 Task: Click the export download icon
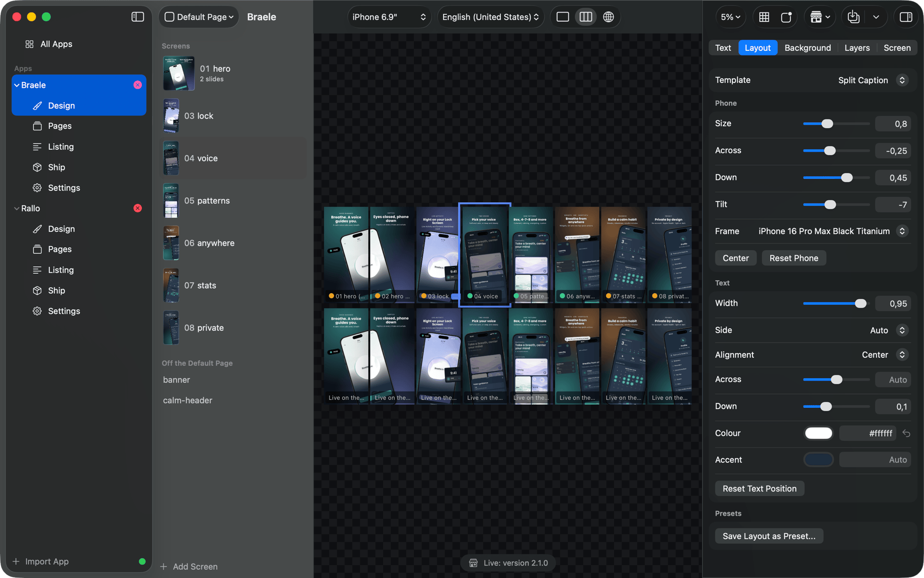[x=853, y=17]
